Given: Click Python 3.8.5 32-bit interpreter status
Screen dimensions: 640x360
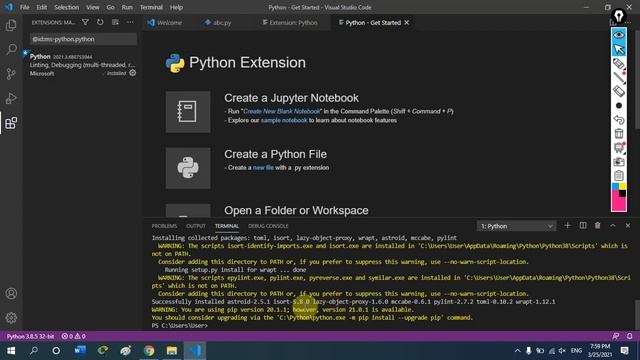Looking at the screenshot, I should [x=30, y=336].
